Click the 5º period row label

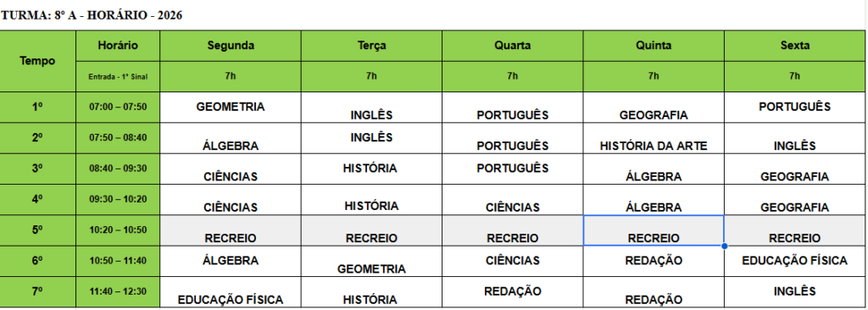[37, 231]
